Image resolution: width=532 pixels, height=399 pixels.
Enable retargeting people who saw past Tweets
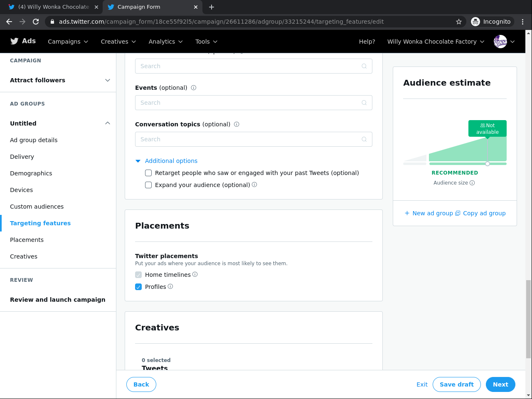coord(148,173)
